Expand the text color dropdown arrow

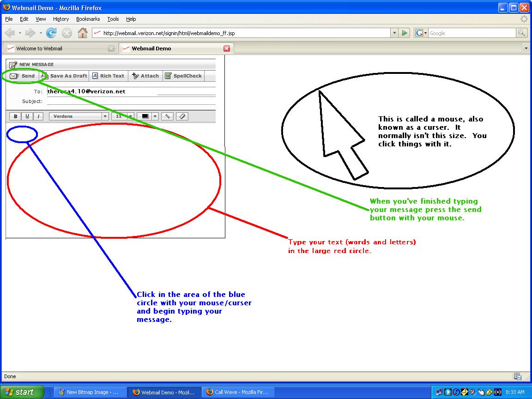(155, 116)
